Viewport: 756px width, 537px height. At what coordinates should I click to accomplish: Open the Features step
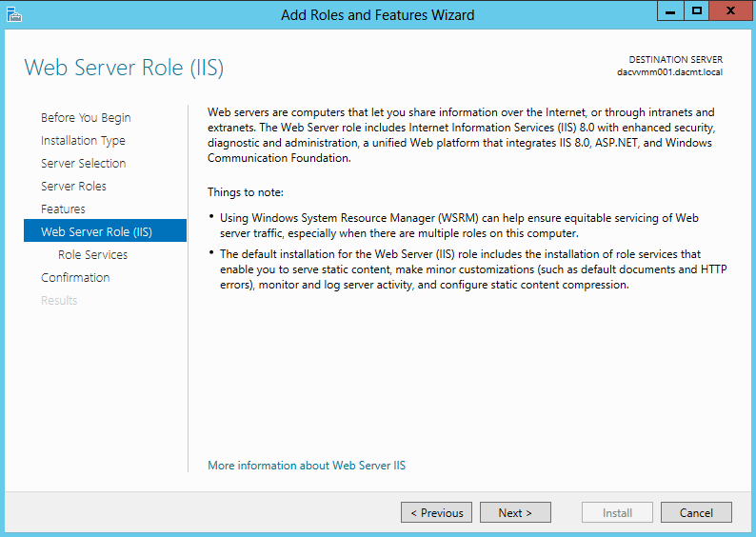(x=63, y=209)
